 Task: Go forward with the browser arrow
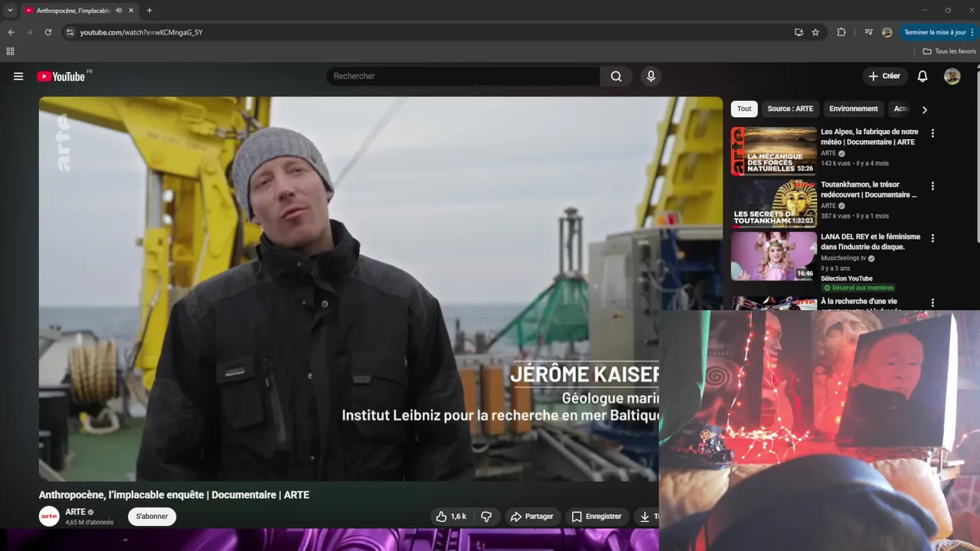tap(29, 32)
